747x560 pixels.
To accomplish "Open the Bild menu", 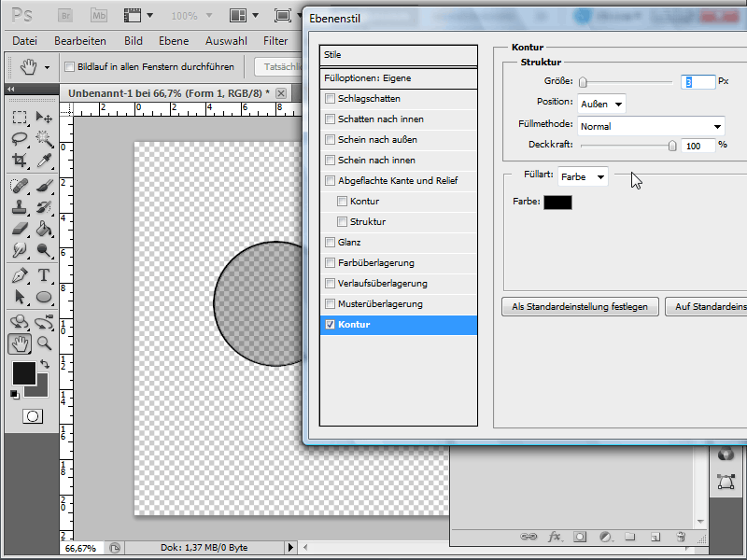I will (134, 41).
